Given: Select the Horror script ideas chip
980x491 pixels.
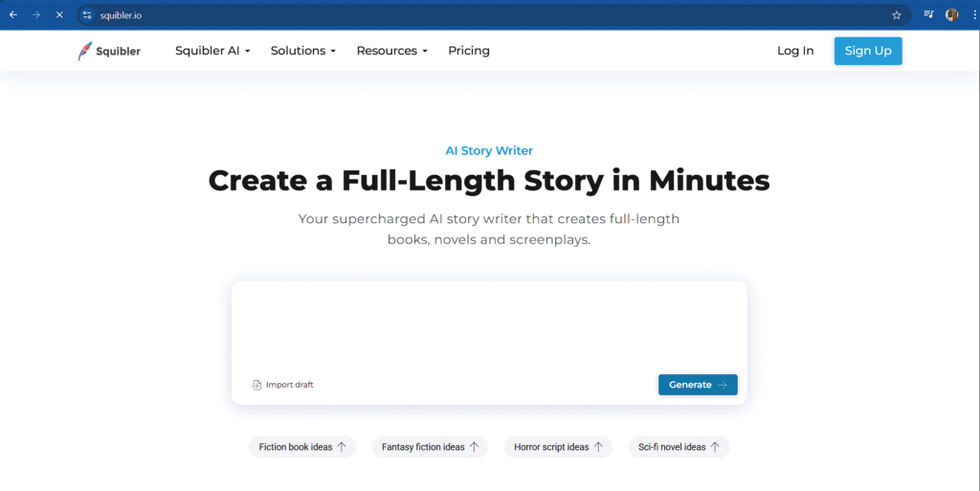Looking at the screenshot, I should pos(558,447).
